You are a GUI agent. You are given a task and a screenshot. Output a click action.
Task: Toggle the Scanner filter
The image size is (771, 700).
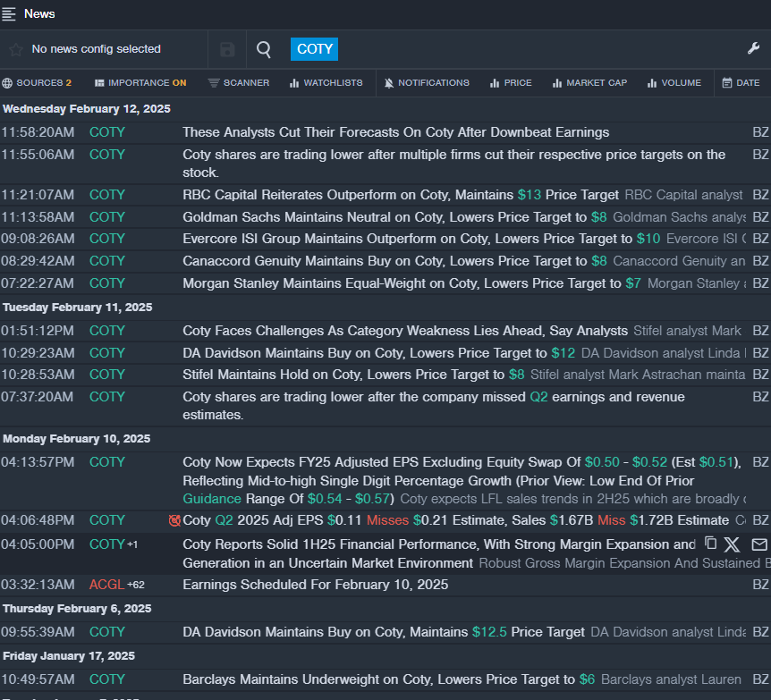(x=238, y=83)
